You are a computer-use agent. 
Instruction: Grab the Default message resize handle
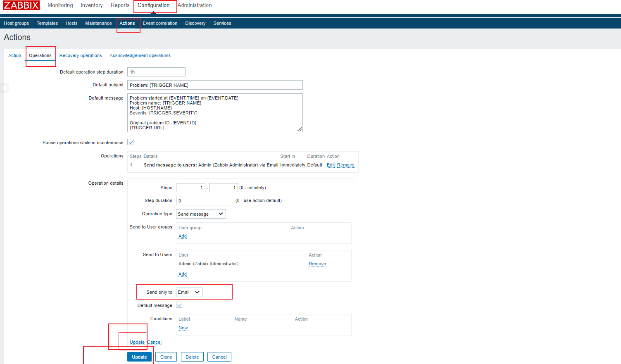(x=300, y=129)
